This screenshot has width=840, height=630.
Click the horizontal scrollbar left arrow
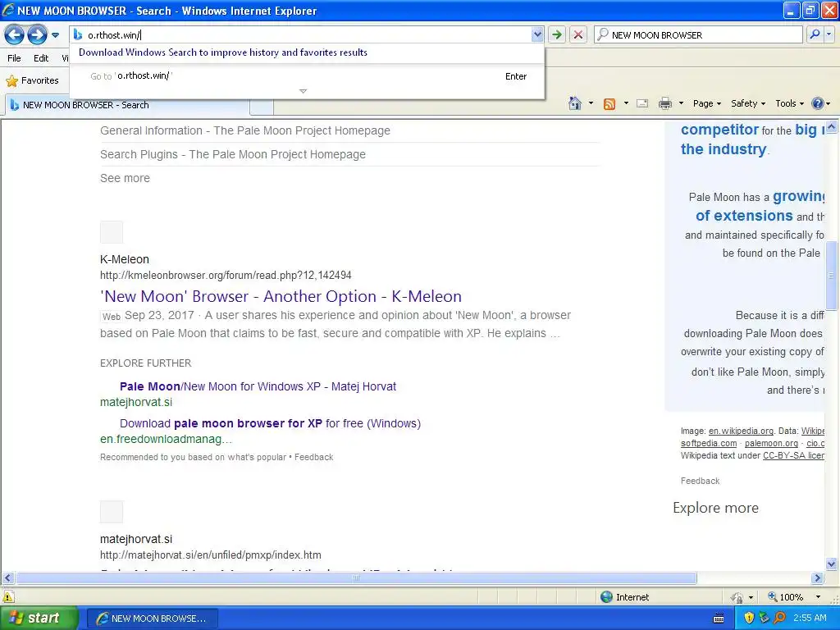pyautogui.click(x=7, y=578)
